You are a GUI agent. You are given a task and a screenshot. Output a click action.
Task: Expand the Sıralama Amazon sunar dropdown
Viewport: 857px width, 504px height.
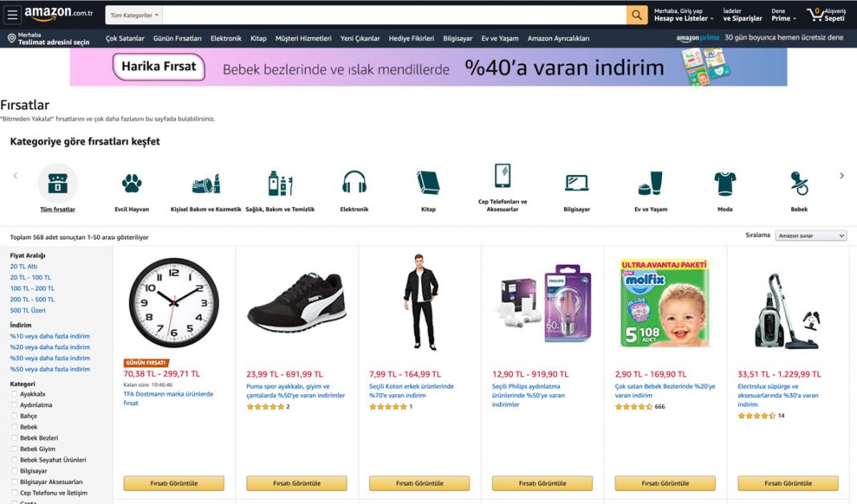point(811,236)
